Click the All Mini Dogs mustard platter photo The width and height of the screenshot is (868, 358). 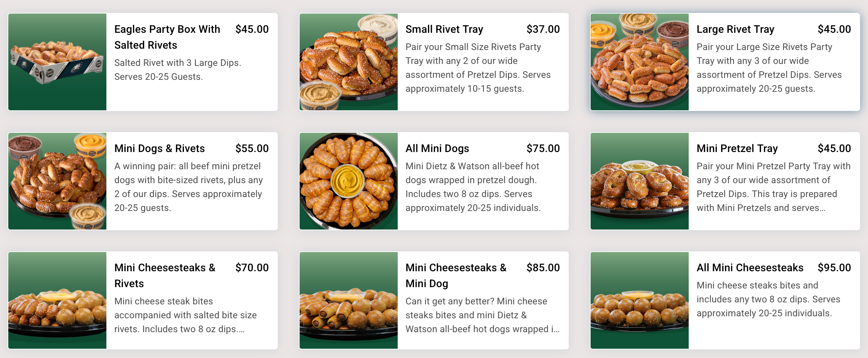point(348,181)
